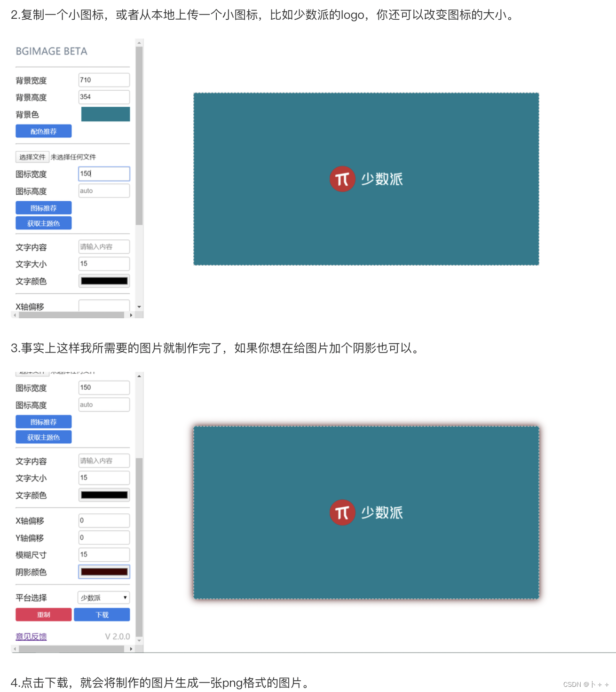The image size is (616, 692).
Task: Click the upper panel 图标高度 auto field
Action: pos(104,191)
